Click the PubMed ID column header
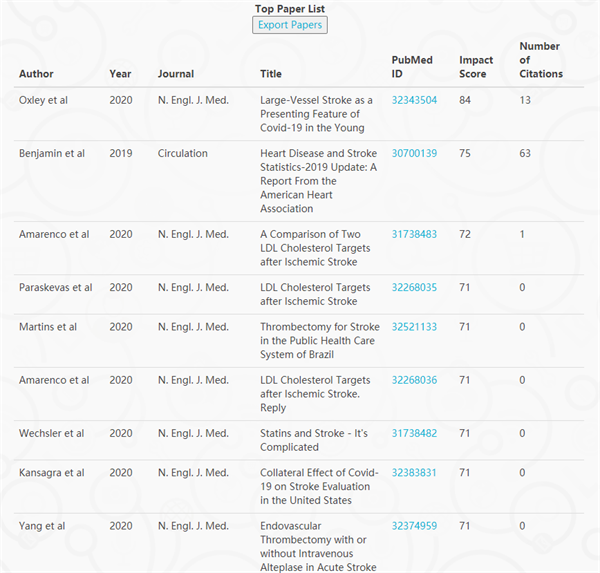600x573 pixels. coord(412,67)
